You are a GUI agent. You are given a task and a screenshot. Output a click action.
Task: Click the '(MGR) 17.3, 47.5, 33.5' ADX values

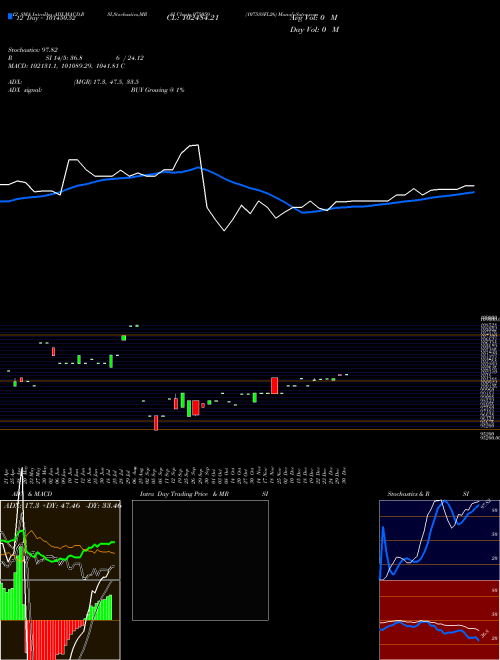[x=106, y=82]
